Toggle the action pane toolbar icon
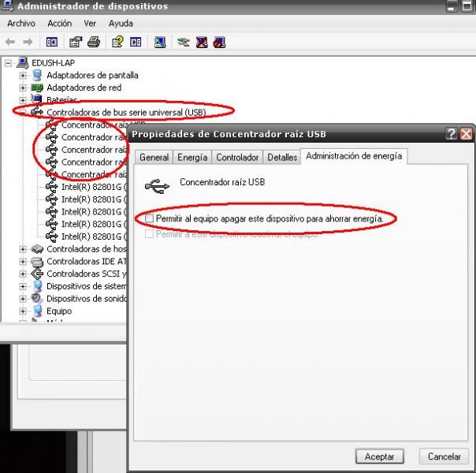 click(136, 42)
